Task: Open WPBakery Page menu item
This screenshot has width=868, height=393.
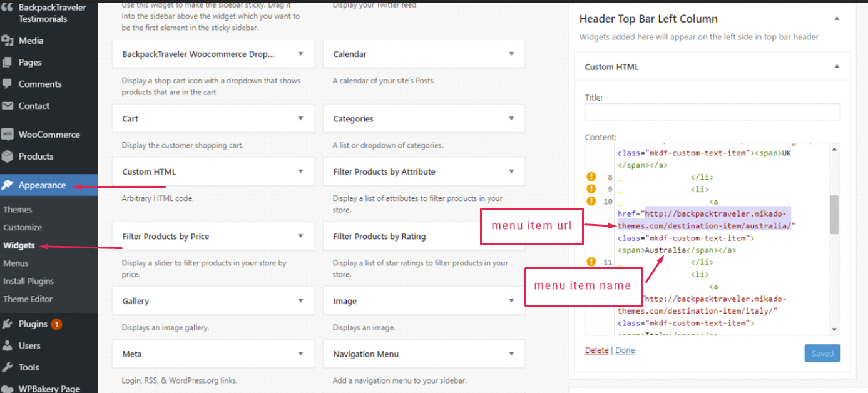Action: 49,388
